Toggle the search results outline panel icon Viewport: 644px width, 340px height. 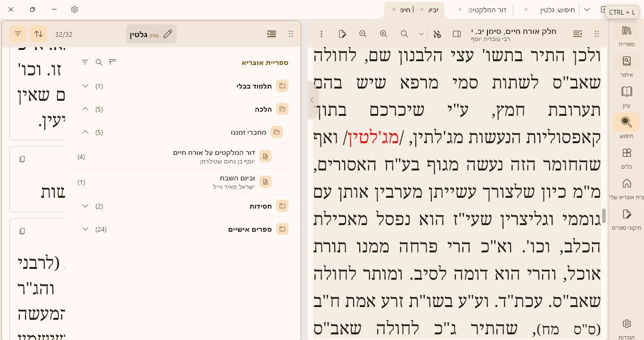coord(272,34)
